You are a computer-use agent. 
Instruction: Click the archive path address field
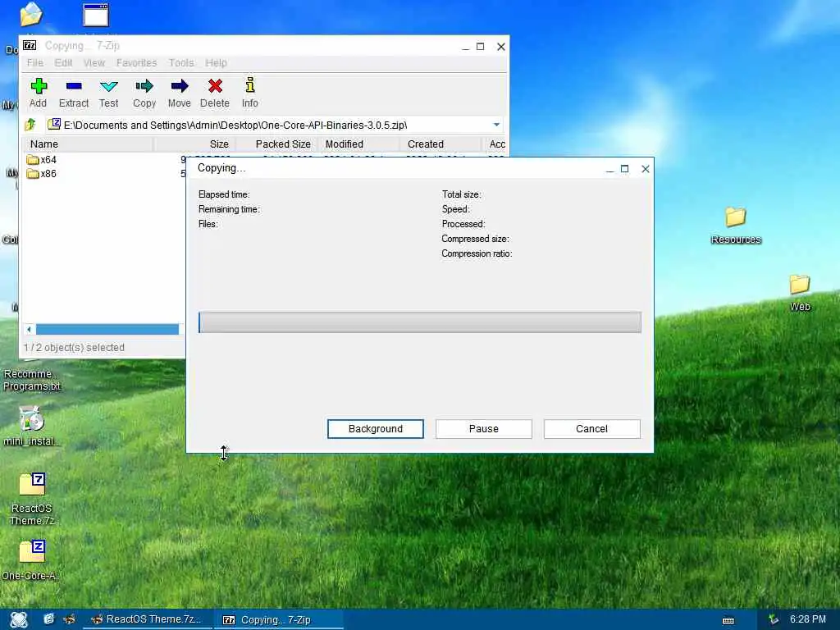274,125
